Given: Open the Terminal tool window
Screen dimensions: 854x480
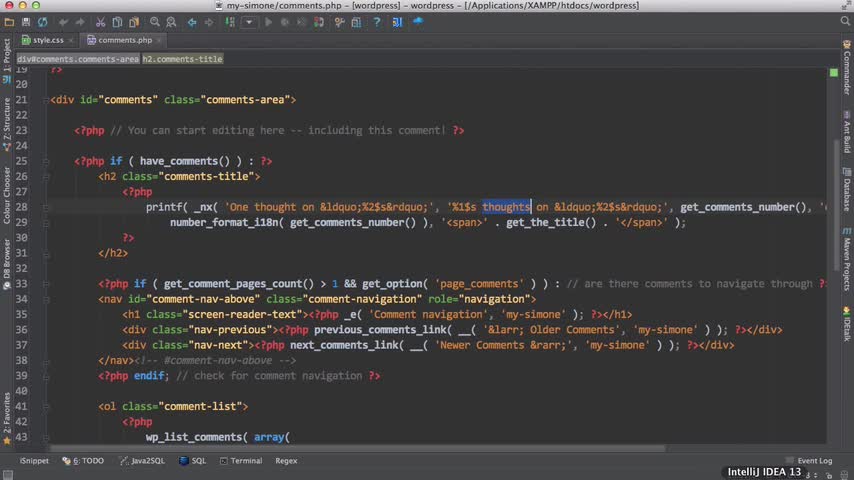Looking at the screenshot, I should coord(241,461).
